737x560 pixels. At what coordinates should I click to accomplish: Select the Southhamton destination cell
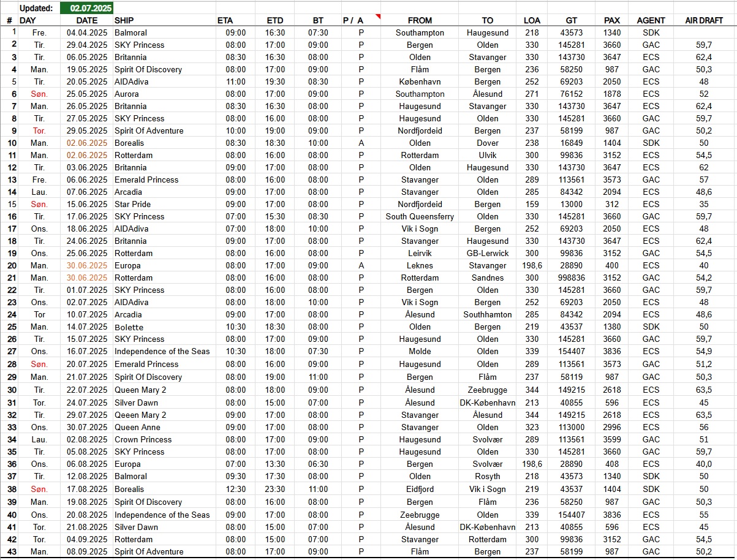pyautogui.click(x=488, y=314)
